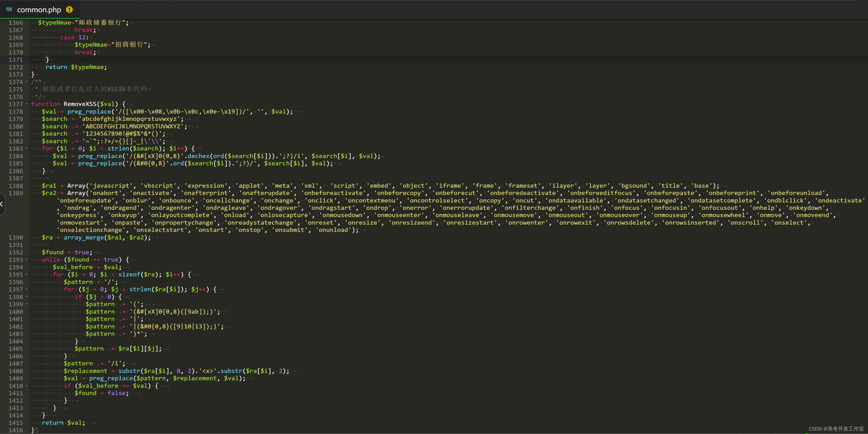Click the RemoveXSS function name
This screenshot has width=868, height=434.
coord(80,104)
